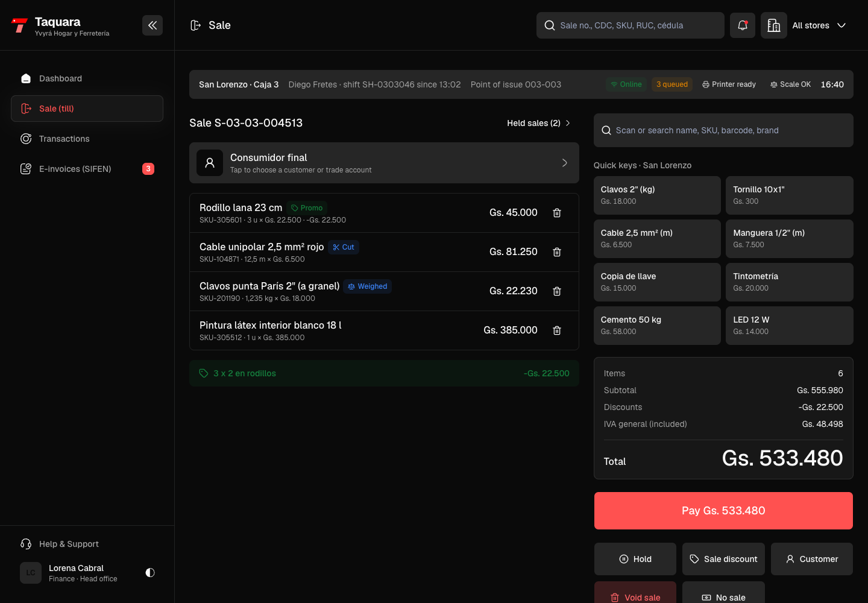
Task: Remove Pintura látex interior blanco line
Action: pos(557,330)
